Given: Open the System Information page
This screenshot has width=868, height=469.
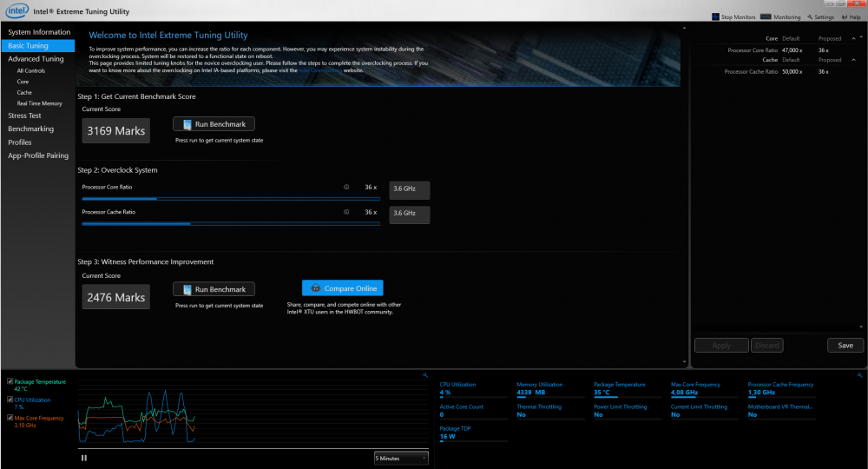Looking at the screenshot, I should tap(39, 32).
